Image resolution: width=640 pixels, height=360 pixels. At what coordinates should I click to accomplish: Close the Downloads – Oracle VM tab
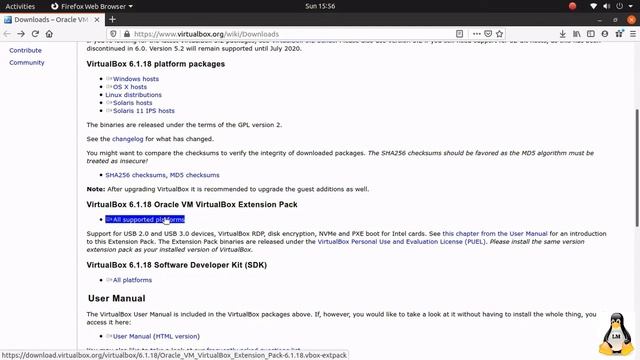pyautogui.click(x=97, y=20)
